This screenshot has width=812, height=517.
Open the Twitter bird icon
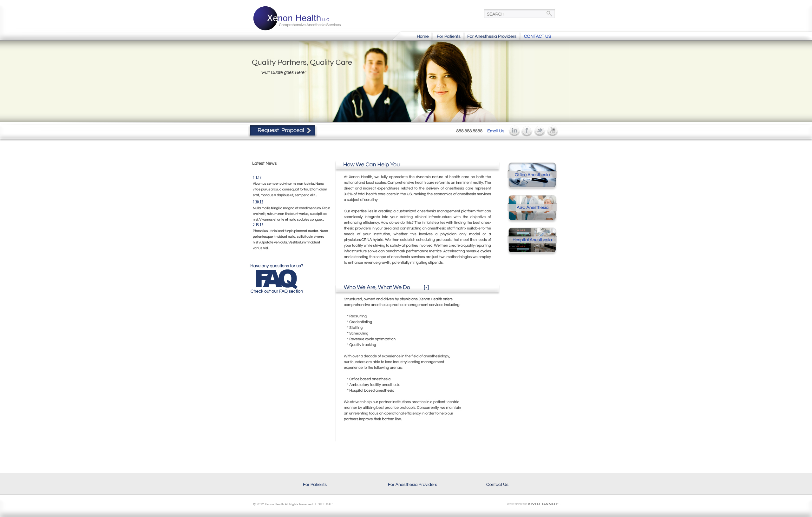click(540, 131)
